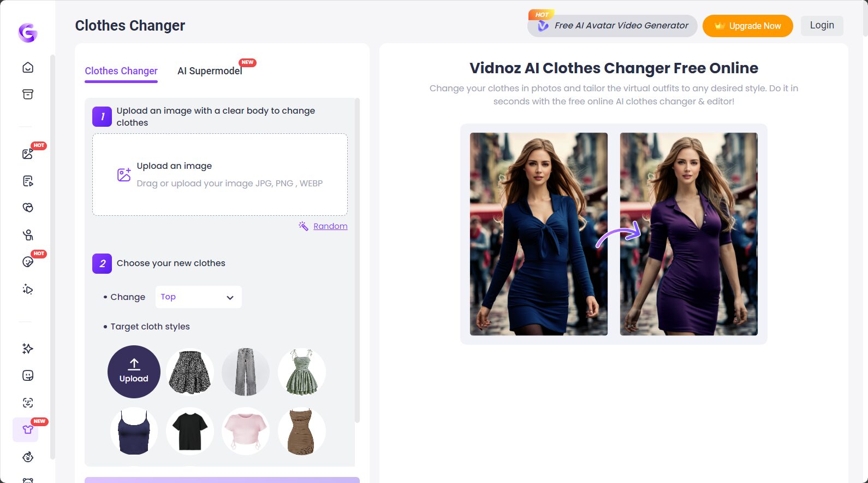Click the before photo with blue dress
Screen dimensions: 868x483
tap(539, 234)
